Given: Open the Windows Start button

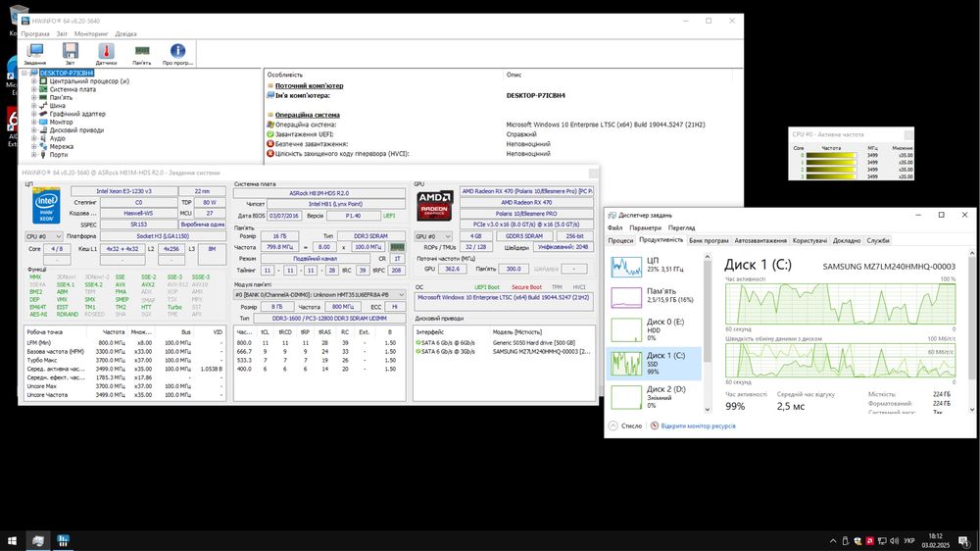Looking at the screenshot, I should (11, 541).
